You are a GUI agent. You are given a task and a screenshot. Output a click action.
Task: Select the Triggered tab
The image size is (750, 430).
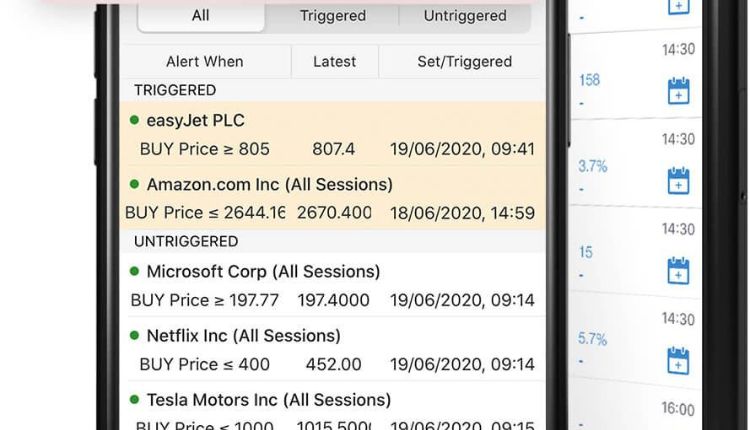pyautogui.click(x=332, y=17)
